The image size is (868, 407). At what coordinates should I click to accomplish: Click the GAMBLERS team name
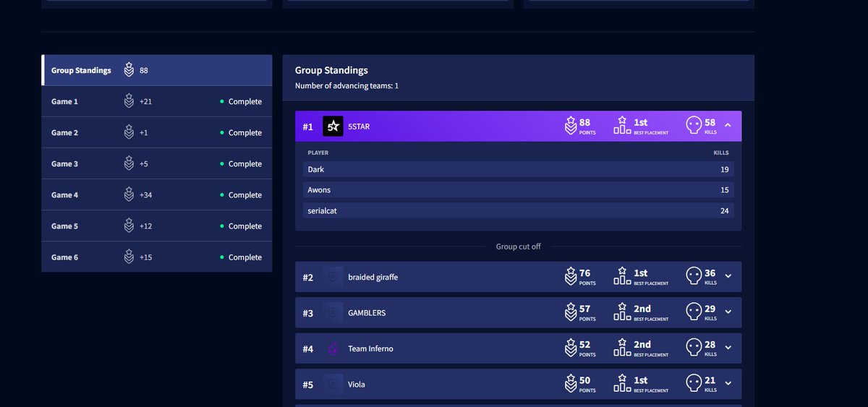(367, 313)
